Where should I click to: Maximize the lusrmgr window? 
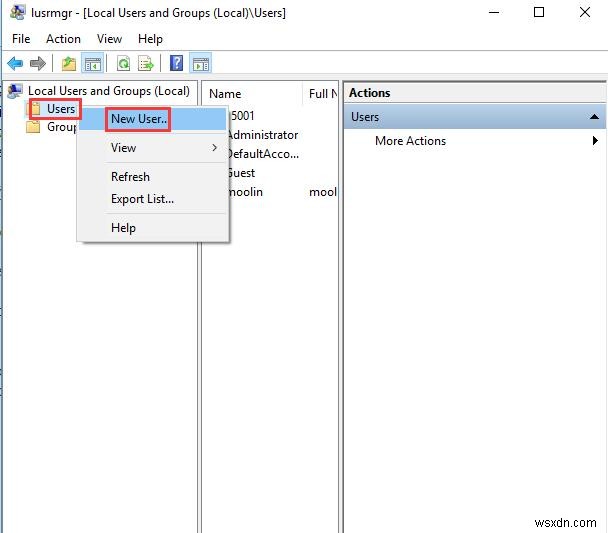click(x=539, y=12)
